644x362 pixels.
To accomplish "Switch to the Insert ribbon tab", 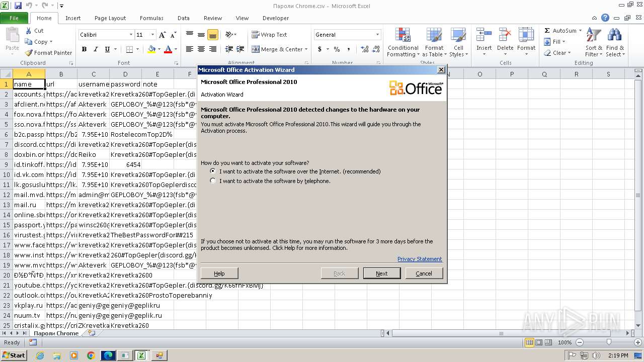I will coord(73,18).
